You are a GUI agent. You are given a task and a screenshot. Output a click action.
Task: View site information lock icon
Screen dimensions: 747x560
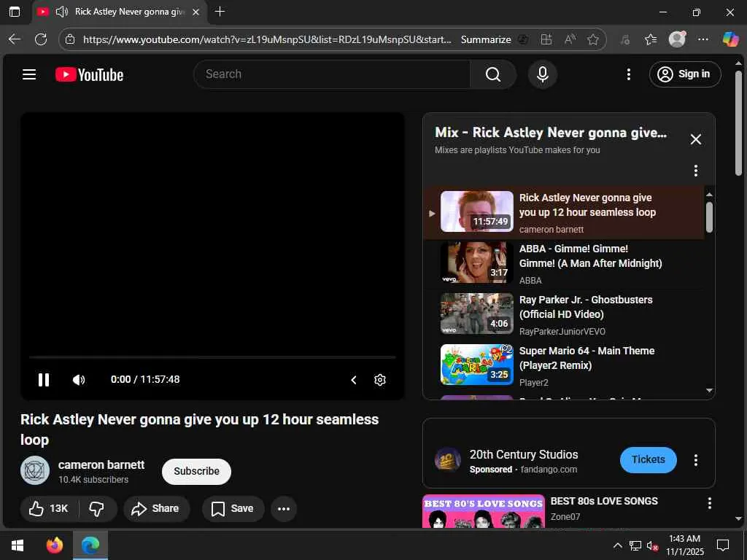click(70, 39)
